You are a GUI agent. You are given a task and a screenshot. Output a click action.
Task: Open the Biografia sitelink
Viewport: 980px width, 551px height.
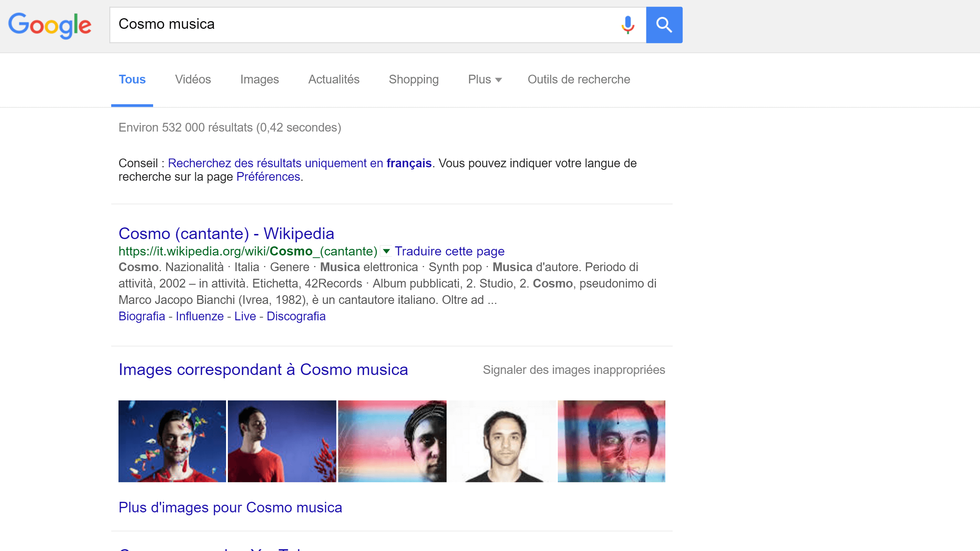click(x=141, y=316)
